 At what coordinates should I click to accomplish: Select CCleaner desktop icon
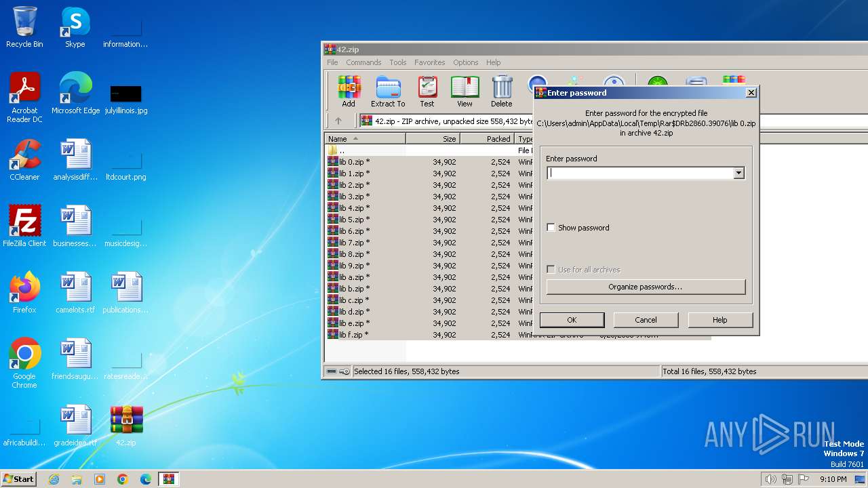tap(24, 160)
